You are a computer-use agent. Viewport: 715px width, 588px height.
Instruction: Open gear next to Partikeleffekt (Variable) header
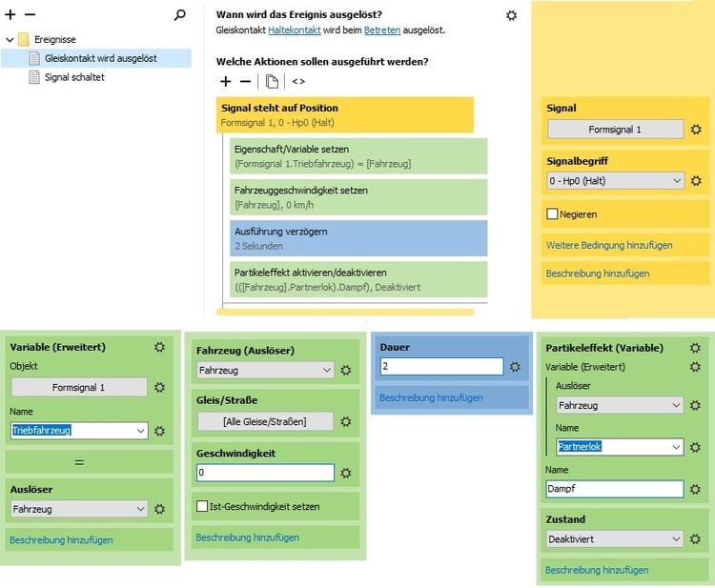point(695,349)
